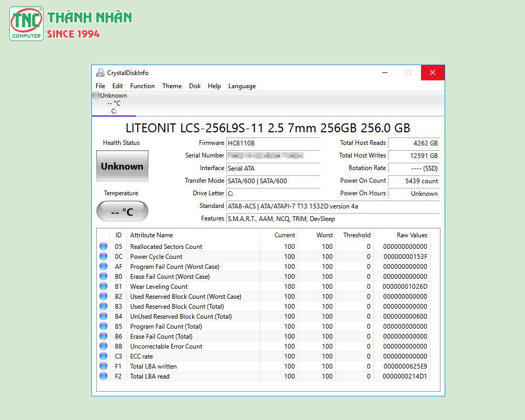Click the Firmware field HC8110B
This screenshot has height=420, width=525.
click(273, 143)
